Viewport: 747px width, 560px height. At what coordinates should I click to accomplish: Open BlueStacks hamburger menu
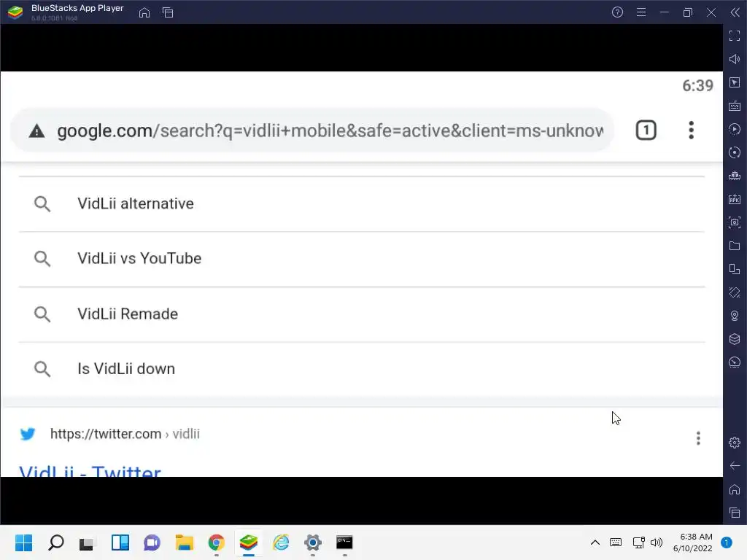pos(641,12)
